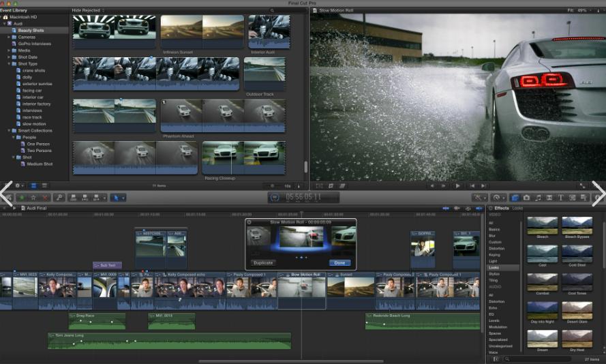This screenshot has width=606, height=364.
Task: Select Beauty Shots in Event Library
Action: click(x=31, y=31)
